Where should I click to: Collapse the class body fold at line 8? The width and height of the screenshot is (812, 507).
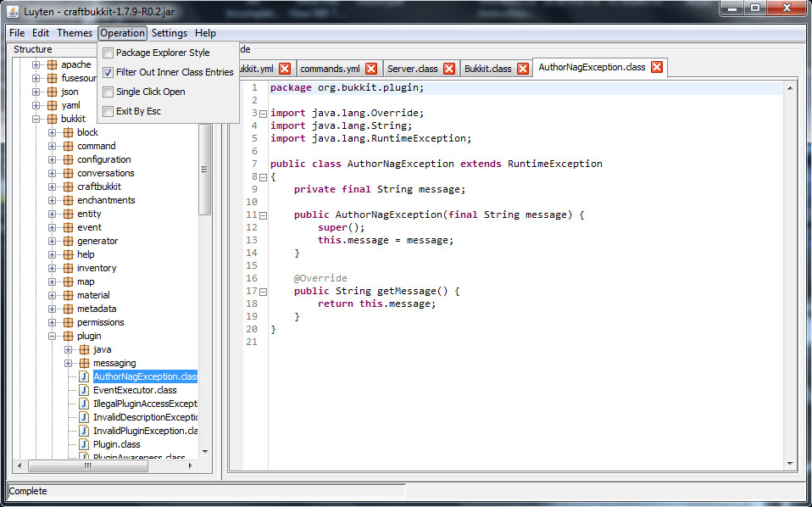(263, 177)
